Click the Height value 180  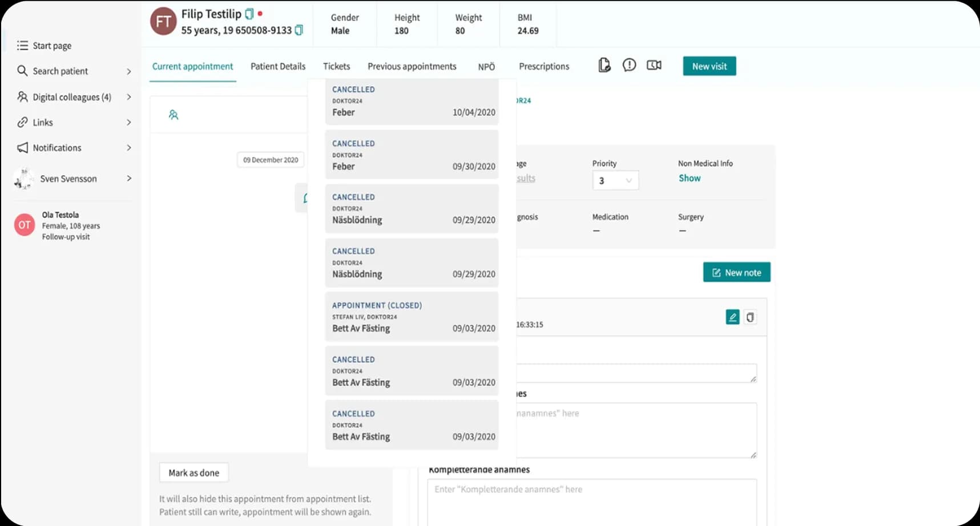tap(401, 31)
